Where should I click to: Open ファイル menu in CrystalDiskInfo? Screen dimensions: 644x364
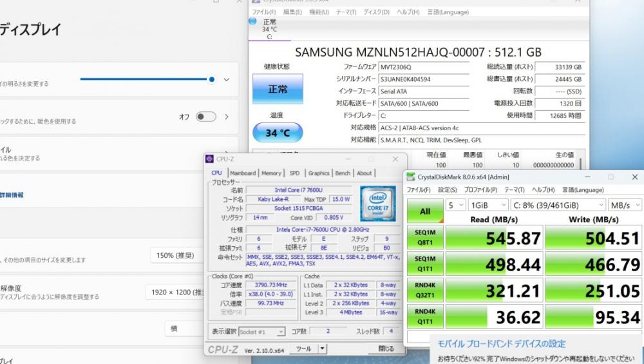263,12
